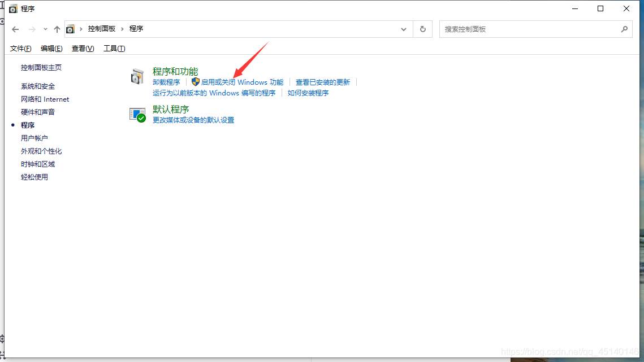This screenshot has width=644, height=362.
Task: Go to 控制面板主页 in sidebar
Action: point(41,67)
